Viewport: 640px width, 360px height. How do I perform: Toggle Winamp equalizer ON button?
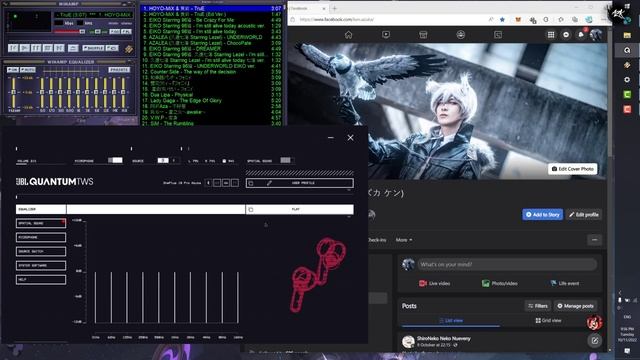(x=13, y=70)
